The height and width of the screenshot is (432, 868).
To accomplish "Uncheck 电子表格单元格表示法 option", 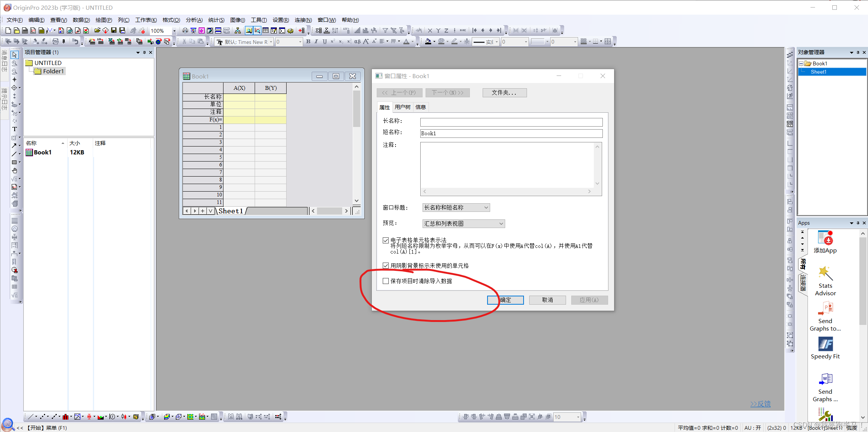I will [386, 240].
